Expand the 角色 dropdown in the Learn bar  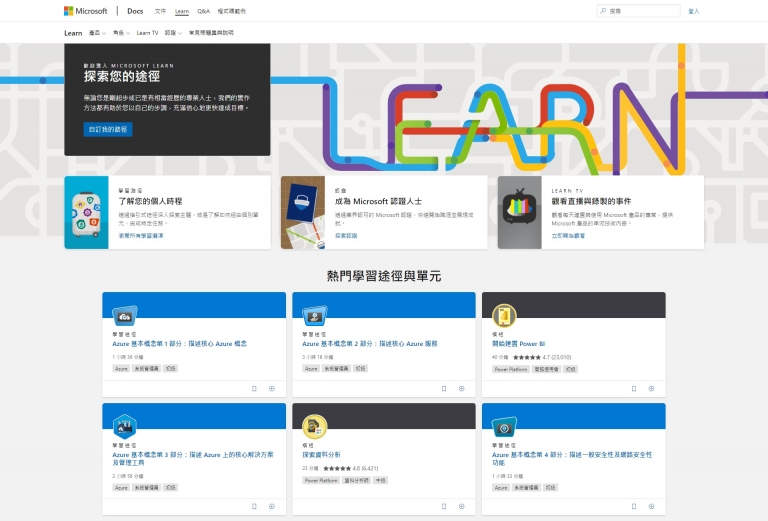pyautogui.click(x=121, y=33)
